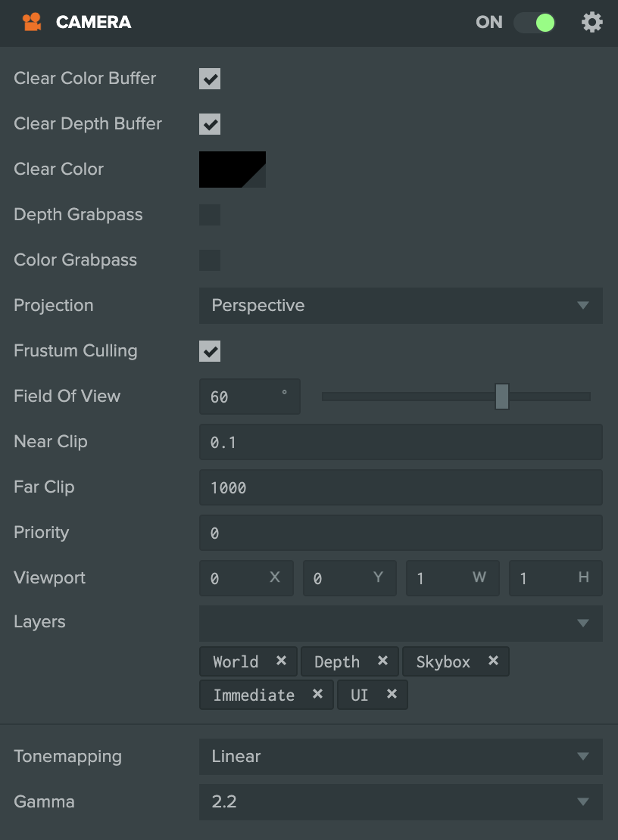The image size is (618, 840).
Task: Click the orange camera component icon
Action: 32,22
